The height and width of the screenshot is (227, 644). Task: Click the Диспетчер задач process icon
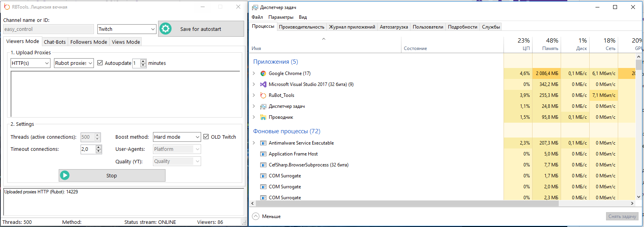point(263,106)
